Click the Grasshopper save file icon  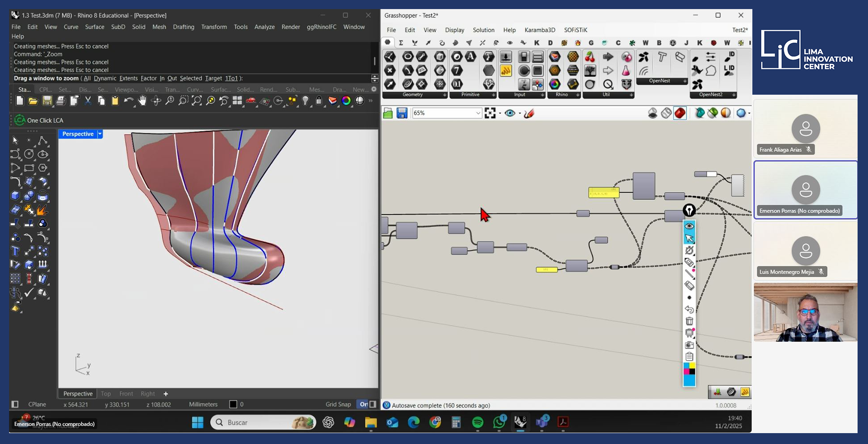pyautogui.click(x=402, y=113)
